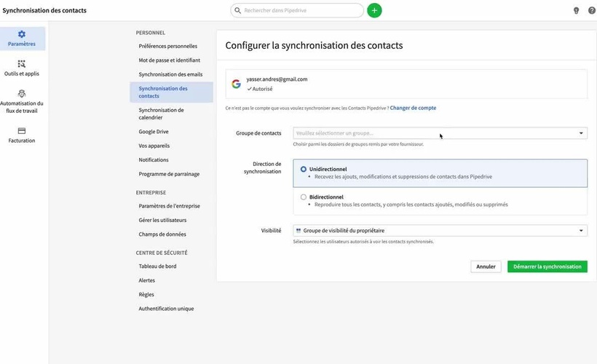
Task: Click Démarrer la synchronisation button
Action: 547,266
